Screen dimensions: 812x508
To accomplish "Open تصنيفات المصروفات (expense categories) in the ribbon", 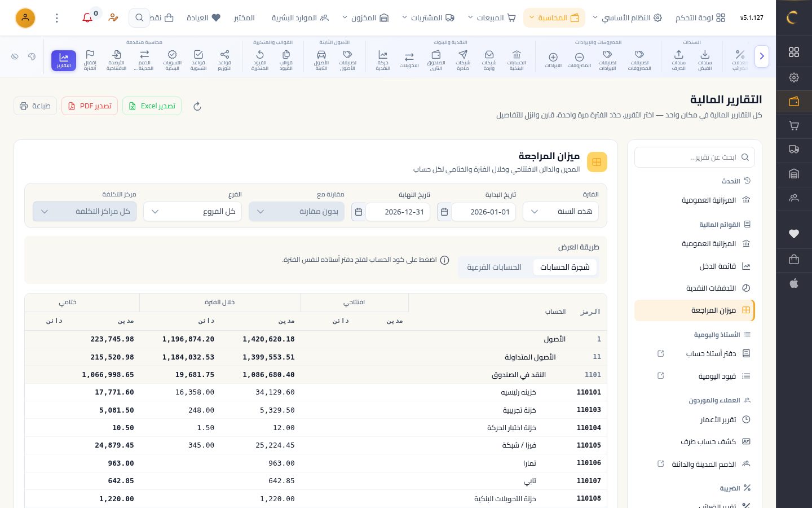I will (639, 60).
